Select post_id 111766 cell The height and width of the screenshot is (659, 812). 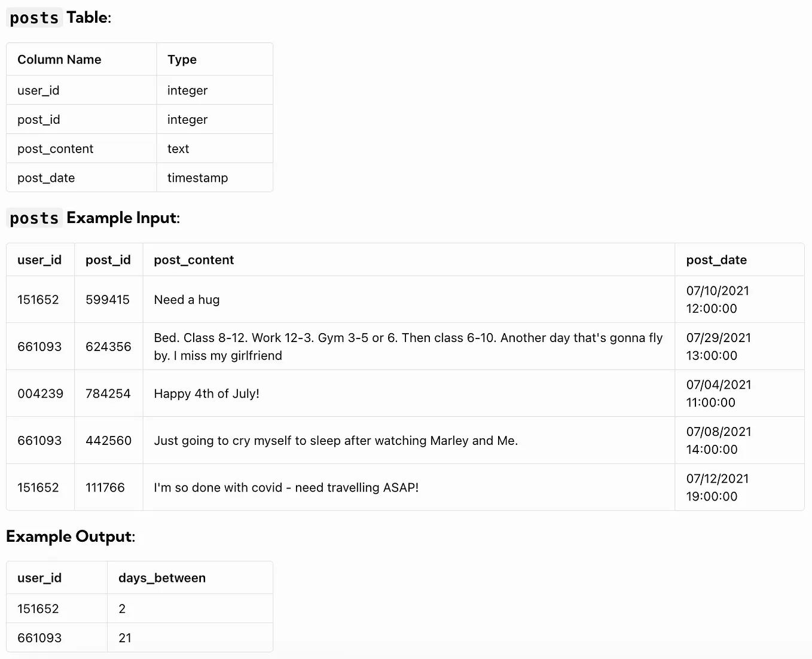108,487
